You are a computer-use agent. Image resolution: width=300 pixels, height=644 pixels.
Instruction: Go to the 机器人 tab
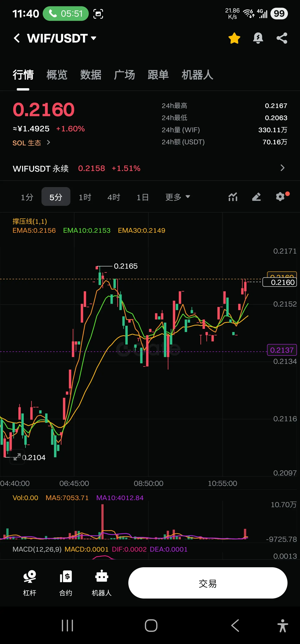pyautogui.click(x=197, y=75)
